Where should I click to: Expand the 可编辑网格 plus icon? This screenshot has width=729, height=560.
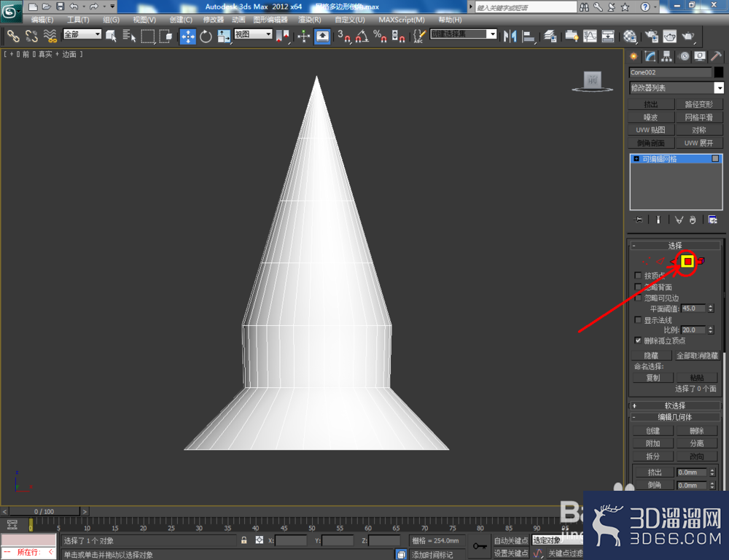[636, 159]
